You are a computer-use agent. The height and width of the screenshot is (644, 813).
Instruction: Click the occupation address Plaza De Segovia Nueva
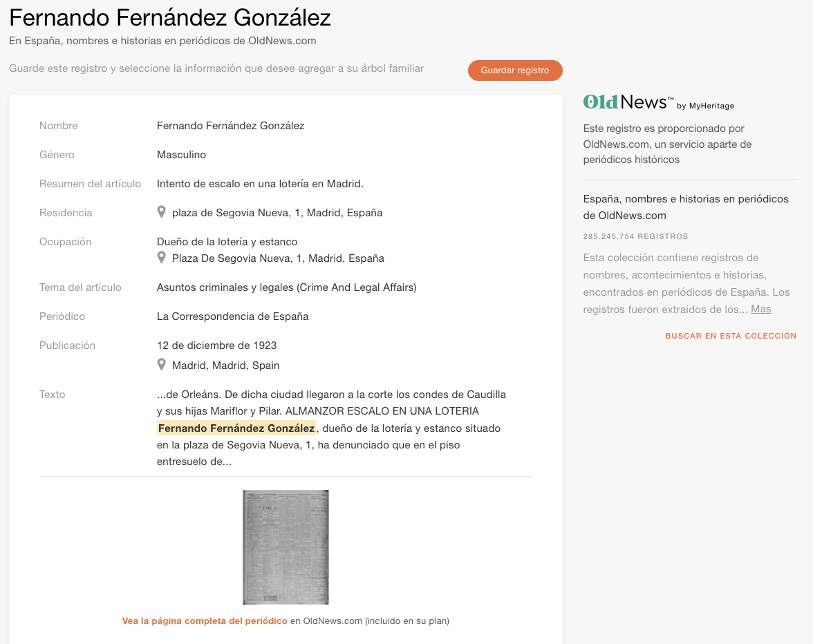[x=278, y=258]
